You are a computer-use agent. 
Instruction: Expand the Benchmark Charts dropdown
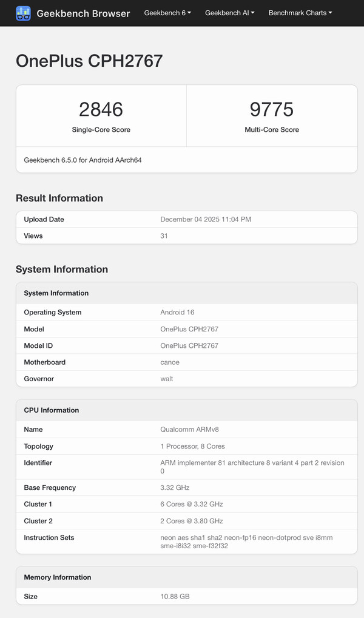point(300,13)
